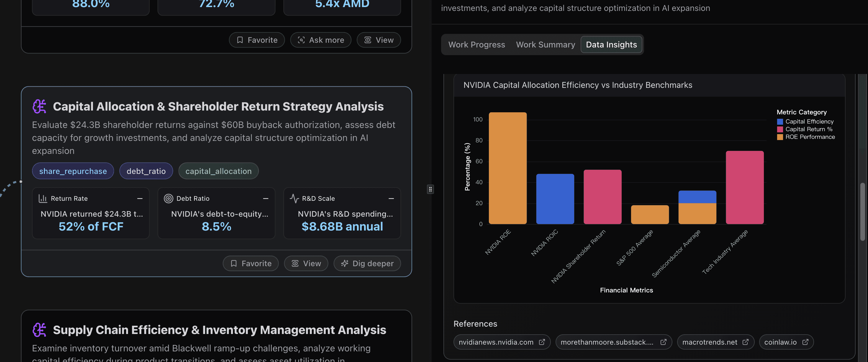
Task: Click the '$8.68B annual' value
Action: click(342, 226)
